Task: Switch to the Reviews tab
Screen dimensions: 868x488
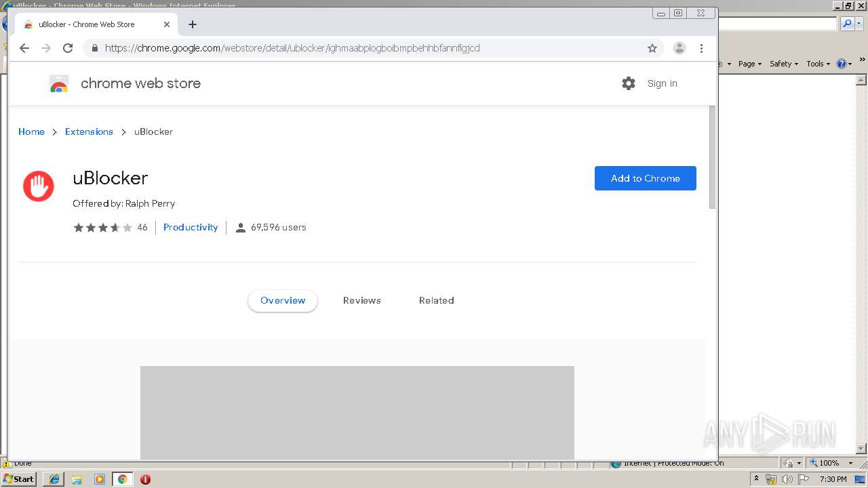Action: (362, 300)
